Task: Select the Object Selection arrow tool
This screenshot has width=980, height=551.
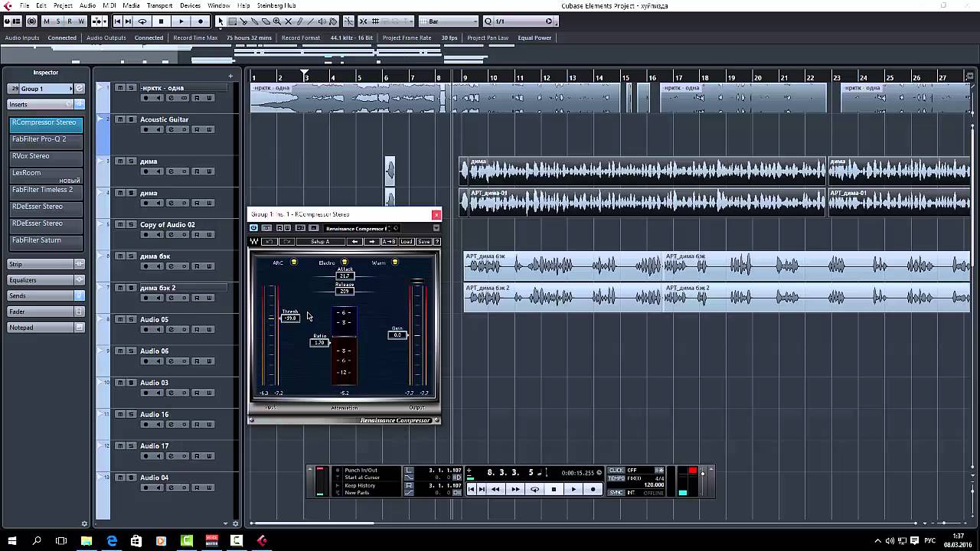Action: [x=220, y=21]
